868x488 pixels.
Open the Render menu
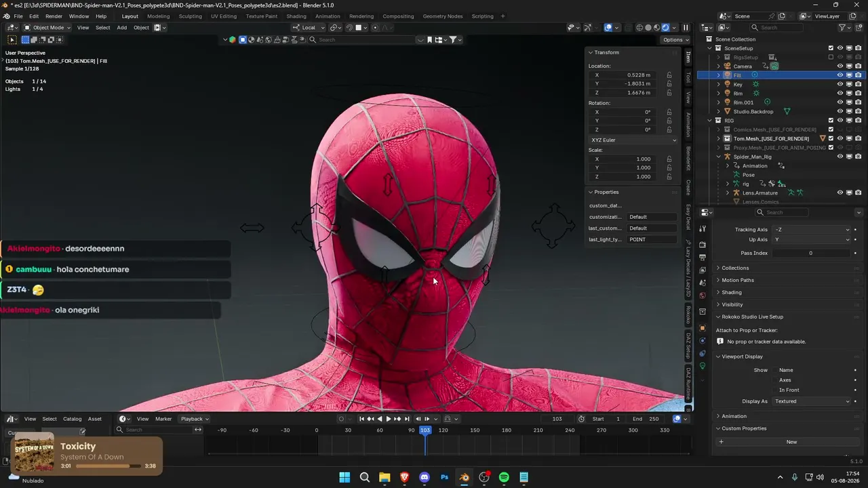pyautogui.click(x=54, y=16)
